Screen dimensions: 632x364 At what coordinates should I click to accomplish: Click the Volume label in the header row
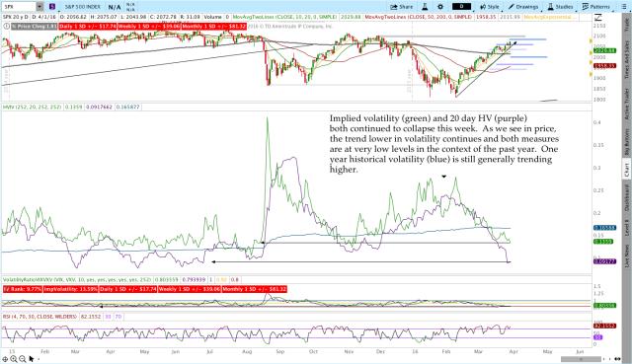click(213, 17)
